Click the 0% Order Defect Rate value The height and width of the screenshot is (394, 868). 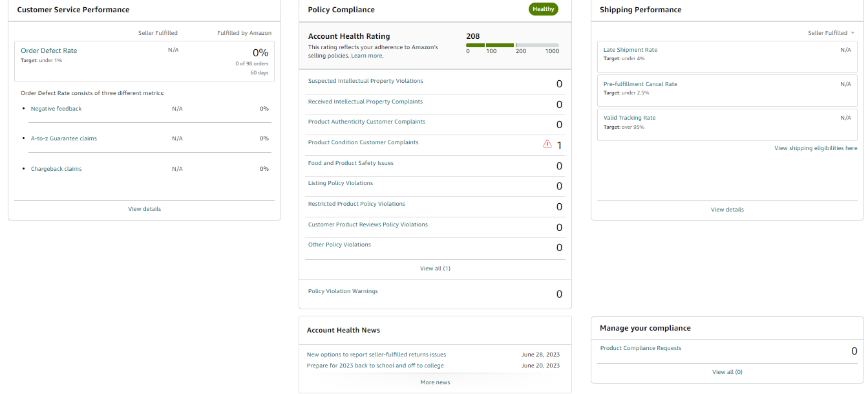(260, 52)
